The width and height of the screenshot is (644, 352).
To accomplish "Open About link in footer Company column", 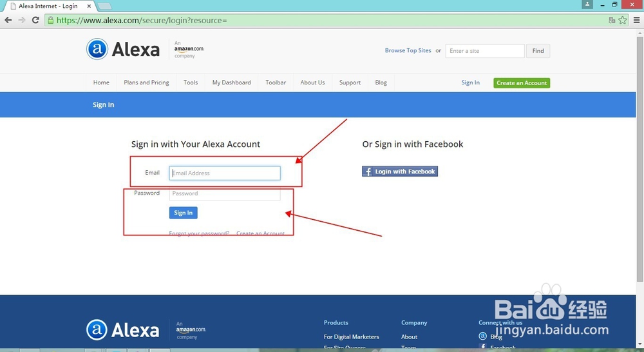I will coord(409,337).
